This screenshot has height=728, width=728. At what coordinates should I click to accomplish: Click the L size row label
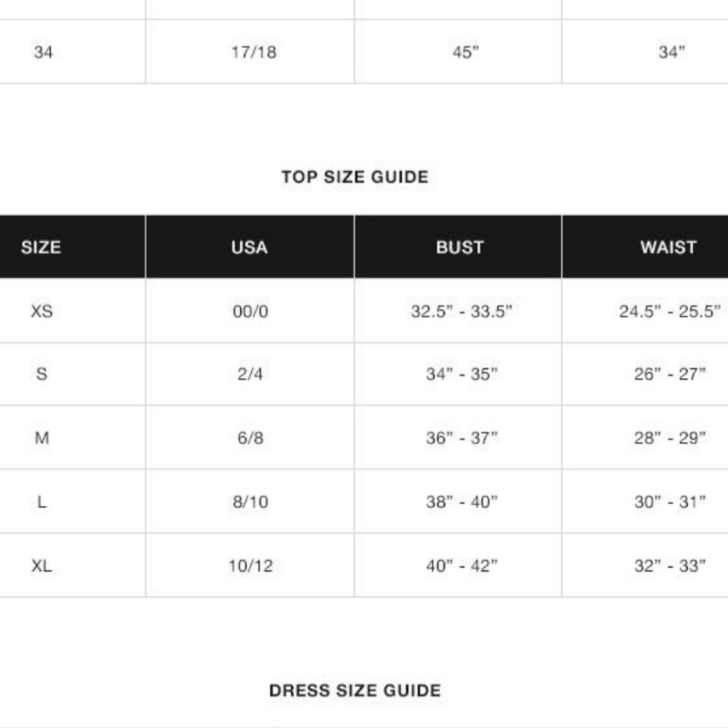41,502
